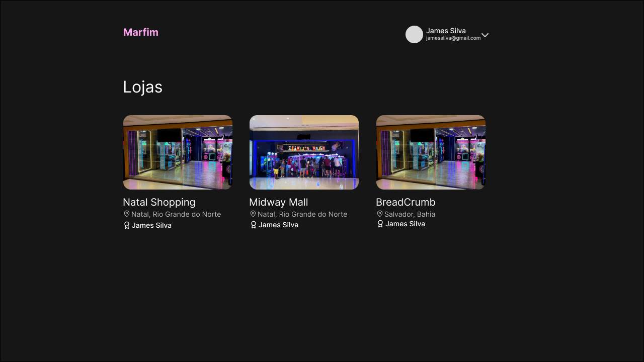Click the owner badge icon under BreadCrumb
The height and width of the screenshot is (362, 644).
pyautogui.click(x=380, y=224)
